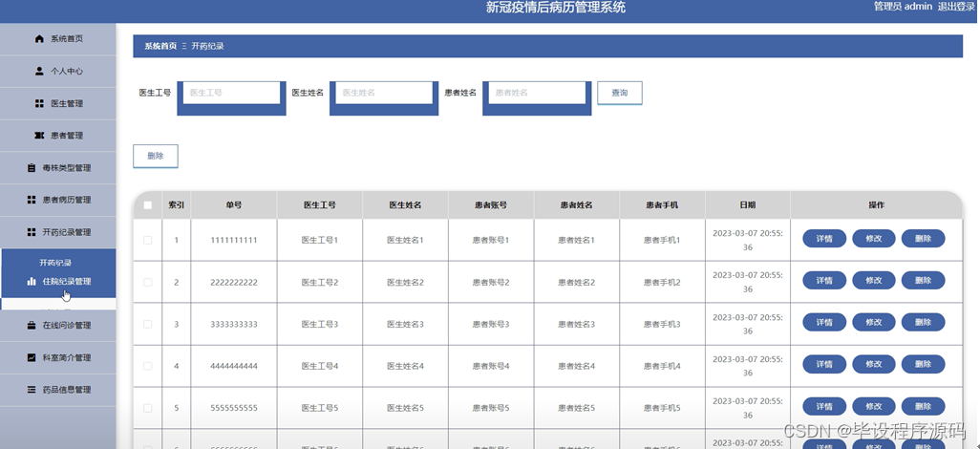Open 详情 for row 5555555555
Viewport: 980px width, 449px height.
pyautogui.click(x=824, y=406)
